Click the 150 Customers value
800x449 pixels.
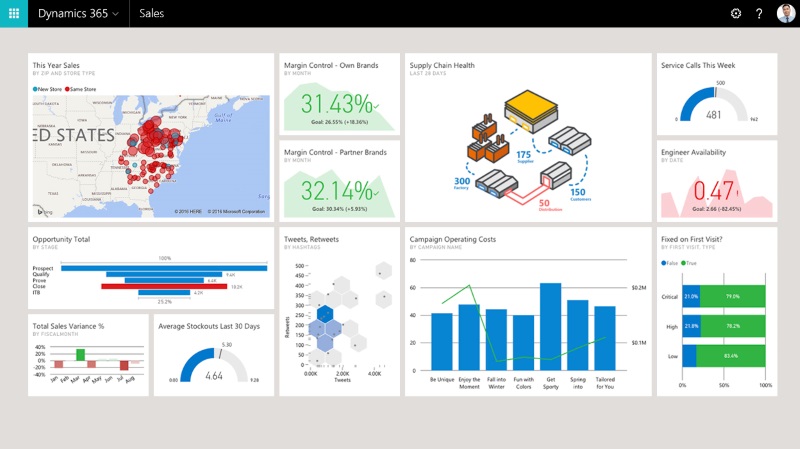(578, 192)
